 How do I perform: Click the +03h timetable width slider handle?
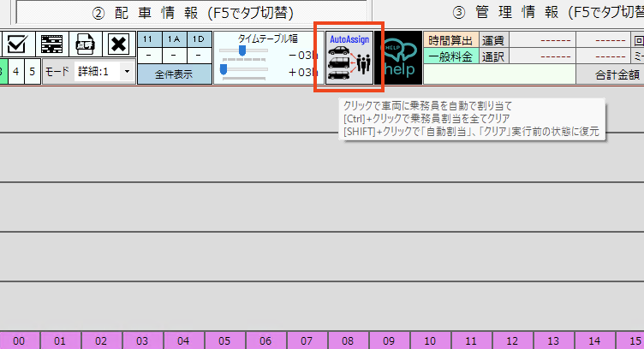(x=224, y=69)
